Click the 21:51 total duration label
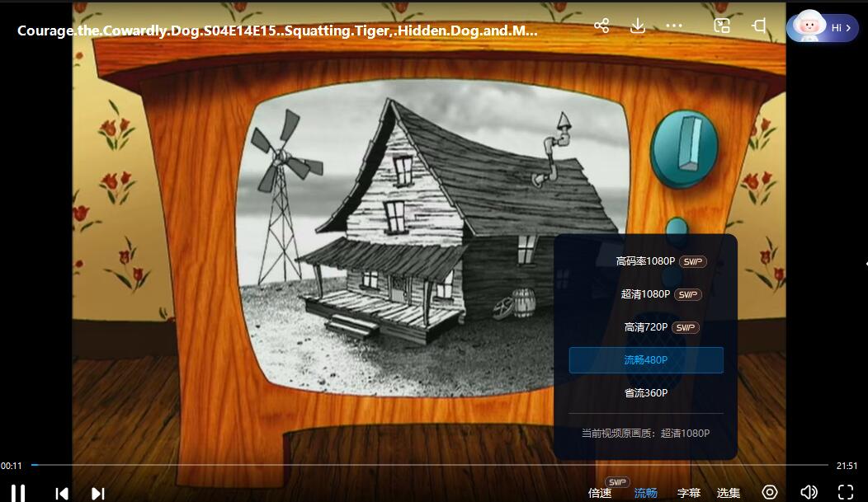 (x=847, y=466)
